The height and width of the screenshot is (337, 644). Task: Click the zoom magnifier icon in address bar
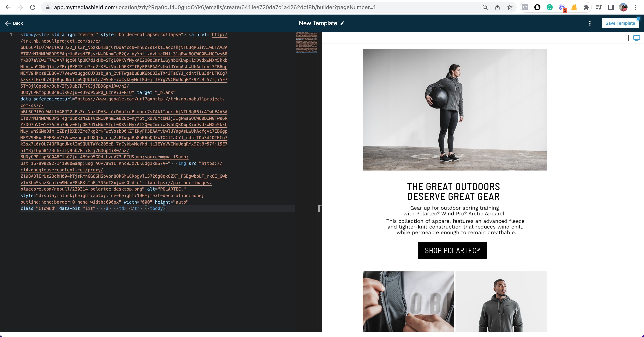click(485, 7)
